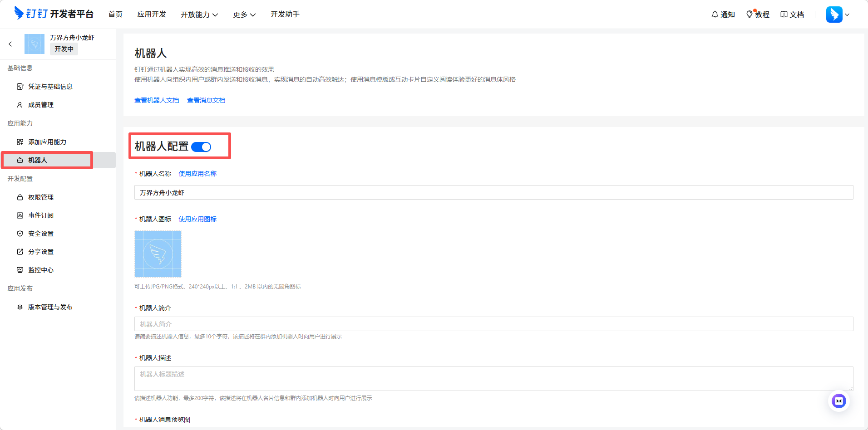Focus the 机器人简介 input field
Screen dimensions: 868x430
[x=493, y=324]
